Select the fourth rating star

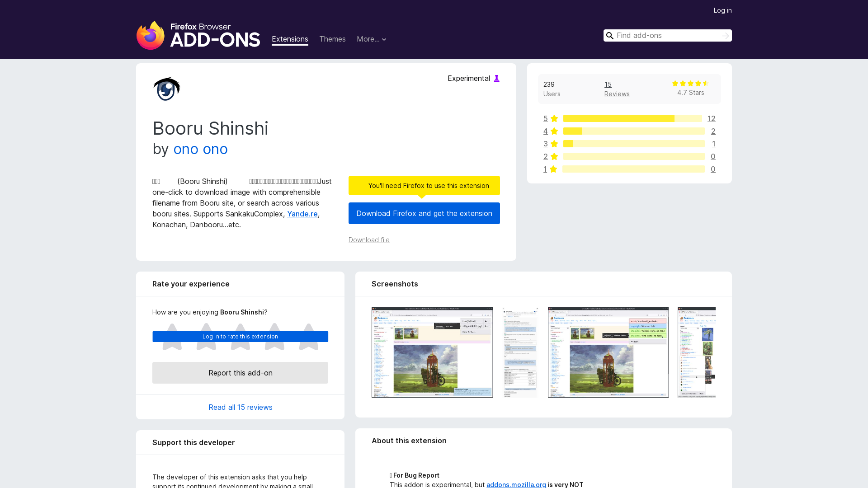274,337
